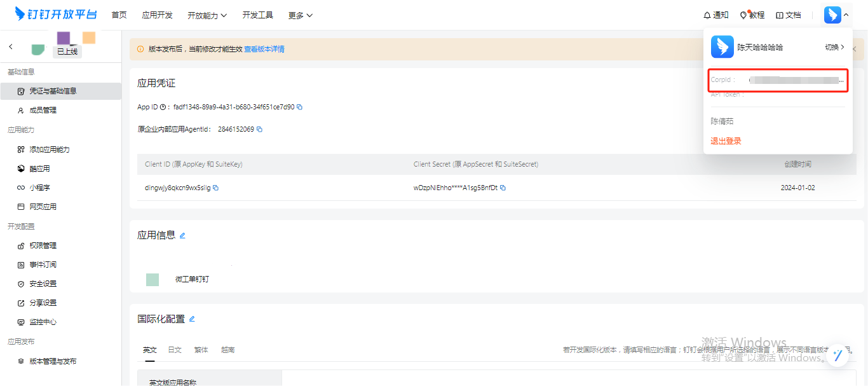Click the 创建时间 column header
Image resolution: width=868 pixels, height=386 pixels.
click(x=797, y=164)
